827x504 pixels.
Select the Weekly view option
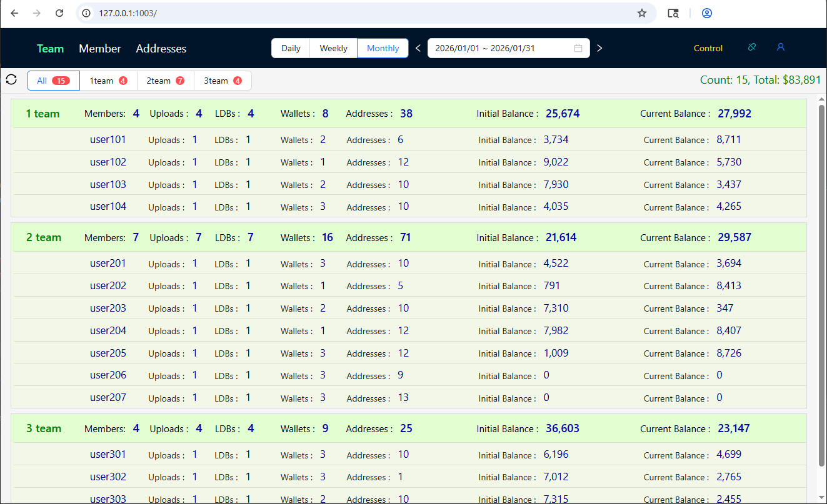pos(333,47)
